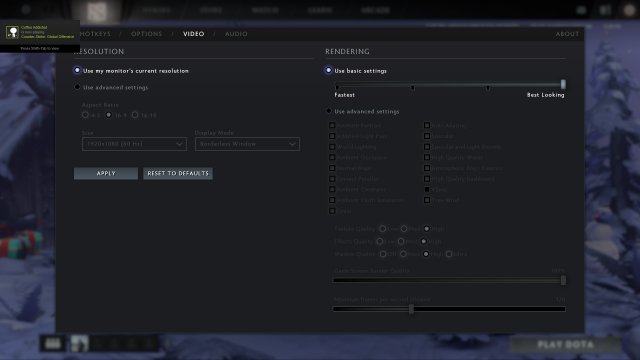This screenshot has height=360, width=640.
Task: Choose the 16:10 aspect ratio option
Action: pos(135,115)
